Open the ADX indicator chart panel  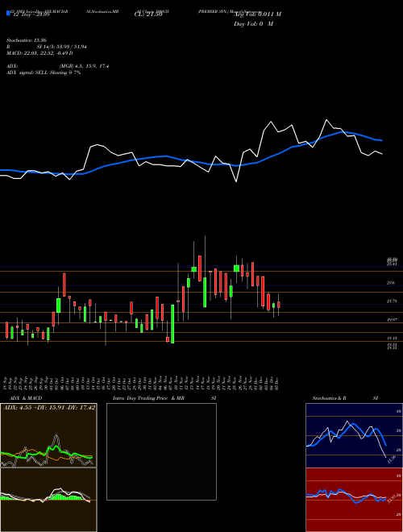48,435
